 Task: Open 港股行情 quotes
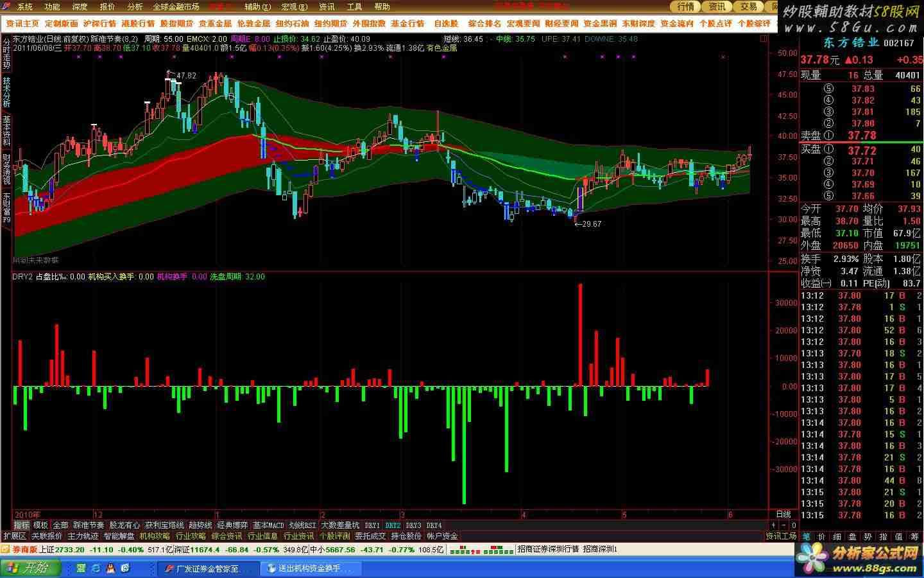[138, 23]
